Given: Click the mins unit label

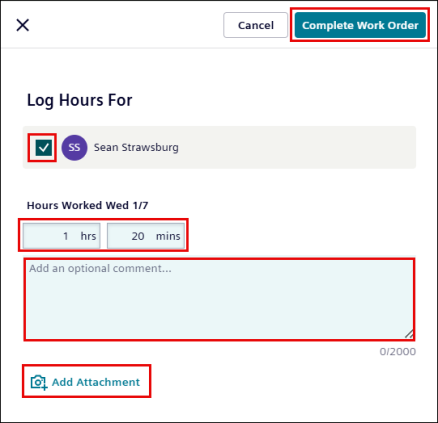Looking at the screenshot, I should tap(168, 236).
